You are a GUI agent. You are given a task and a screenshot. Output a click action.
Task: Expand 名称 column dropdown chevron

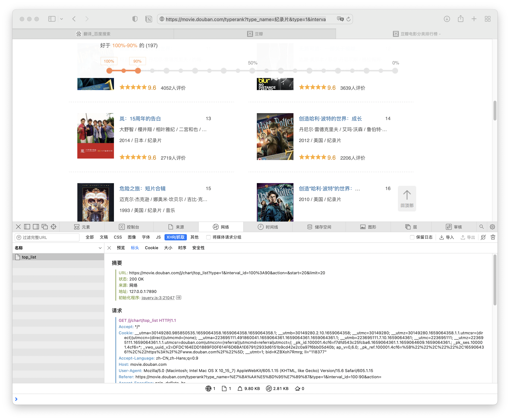100,248
